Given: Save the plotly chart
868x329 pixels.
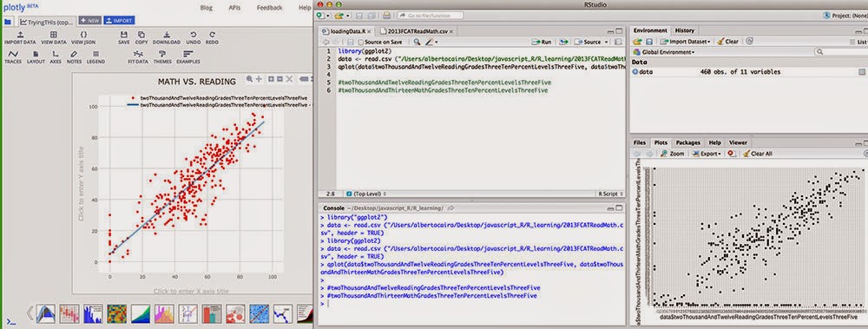Looking at the screenshot, I should (x=124, y=37).
